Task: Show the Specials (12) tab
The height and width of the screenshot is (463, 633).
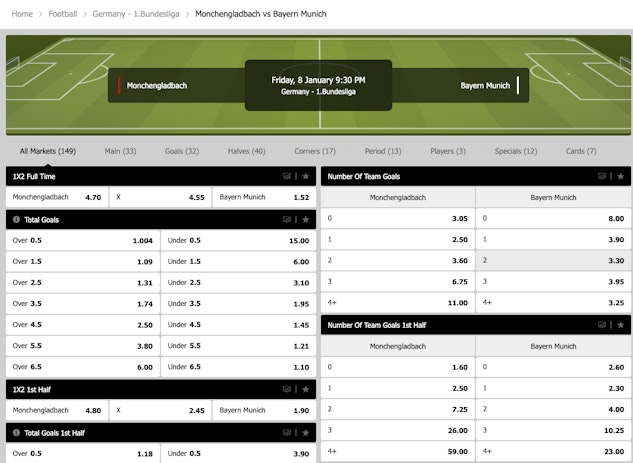Action: 516,151
